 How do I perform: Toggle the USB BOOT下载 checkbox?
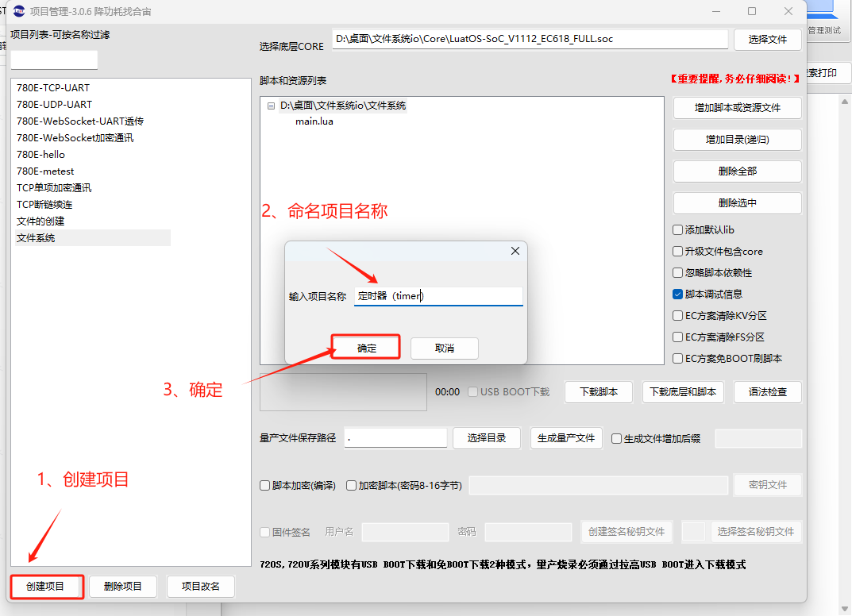coord(473,391)
